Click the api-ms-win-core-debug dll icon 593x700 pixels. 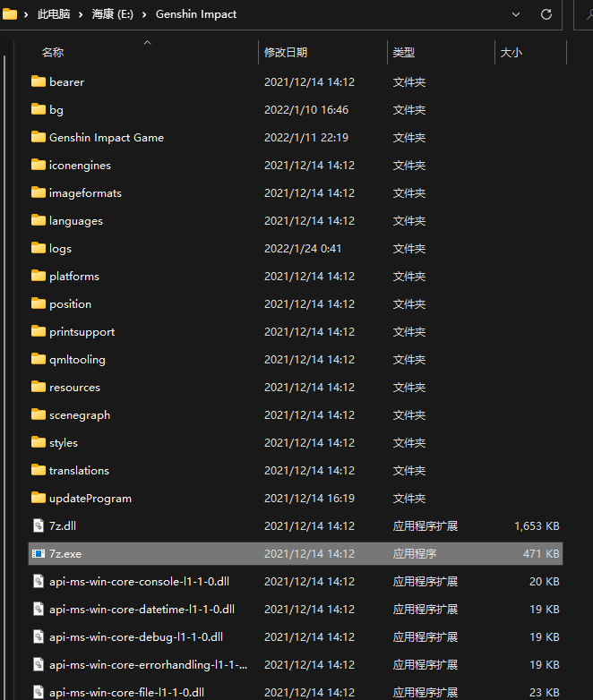pyautogui.click(x=39, y=636)
